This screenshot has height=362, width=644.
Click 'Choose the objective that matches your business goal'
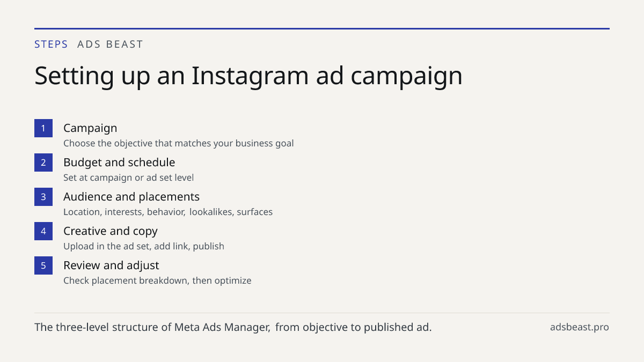coord(179,144)
